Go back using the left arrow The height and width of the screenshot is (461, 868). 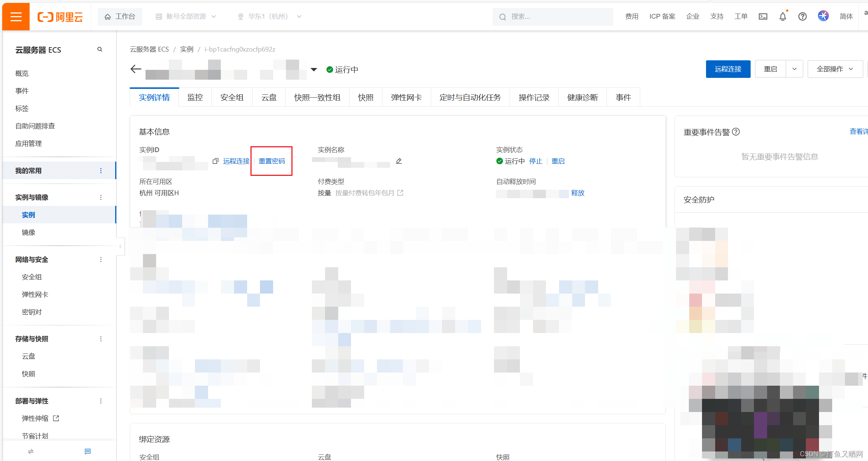click(136, 69)
